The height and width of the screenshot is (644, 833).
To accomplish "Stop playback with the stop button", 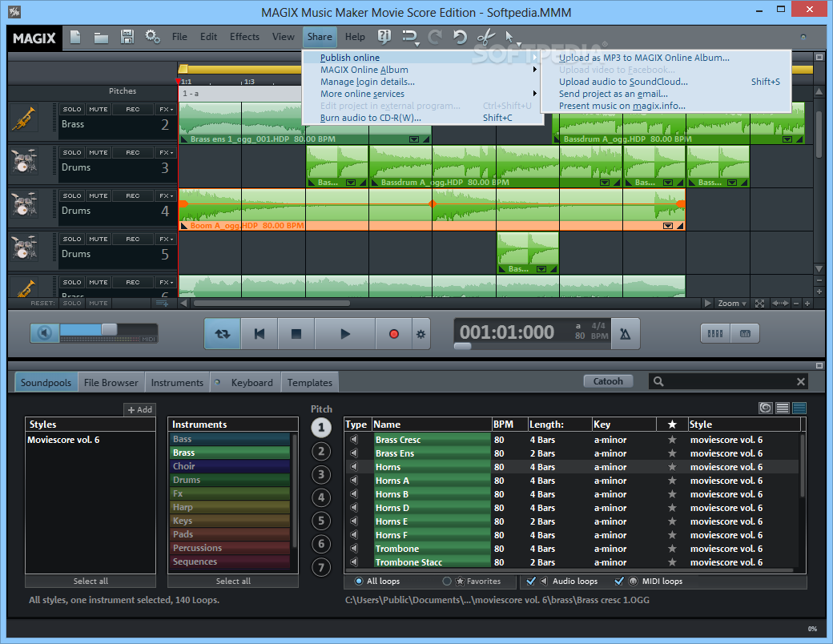I will click(296, 334).
